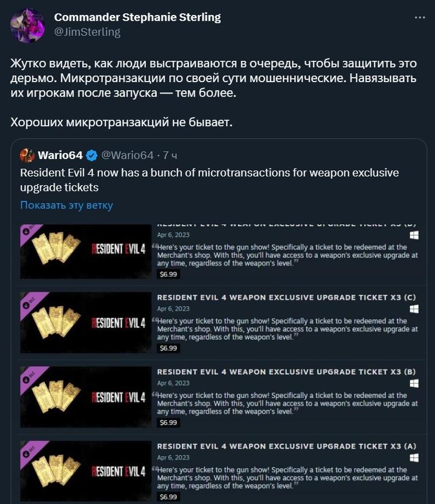Click the blue verified badge next to Wario64

pyautogui.click(x=91, y=156)
